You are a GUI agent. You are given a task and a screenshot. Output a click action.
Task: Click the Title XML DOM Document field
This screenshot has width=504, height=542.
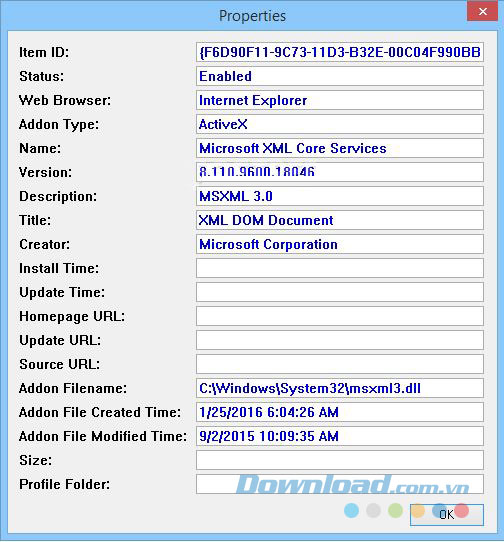(340, 220)
